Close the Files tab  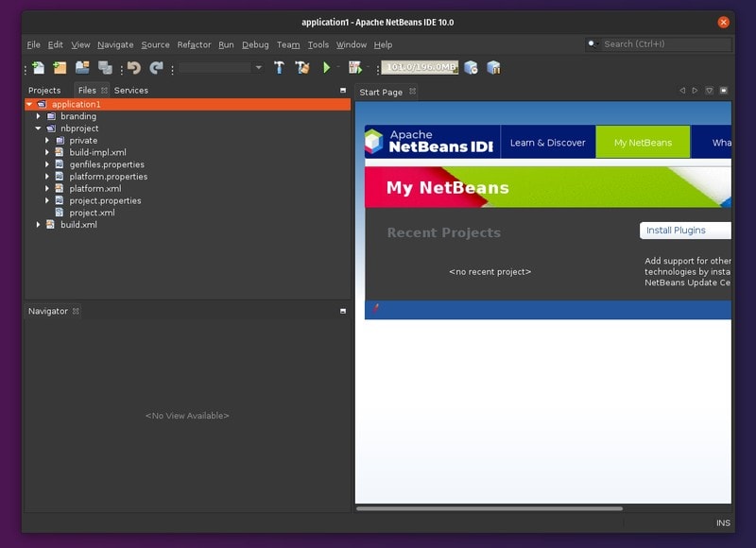coord(104,90)
